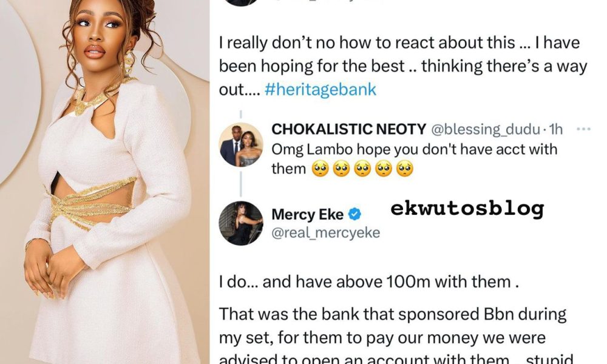The image size is (607, 364).
Task: Click the @real_mercyeke handle
Action: 325,233
